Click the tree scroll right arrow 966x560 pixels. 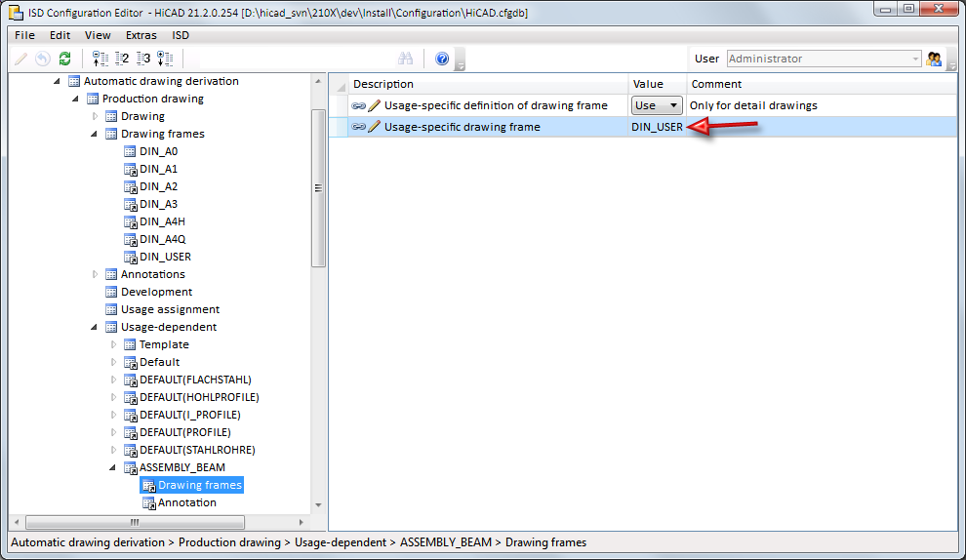tap(302, 522)
